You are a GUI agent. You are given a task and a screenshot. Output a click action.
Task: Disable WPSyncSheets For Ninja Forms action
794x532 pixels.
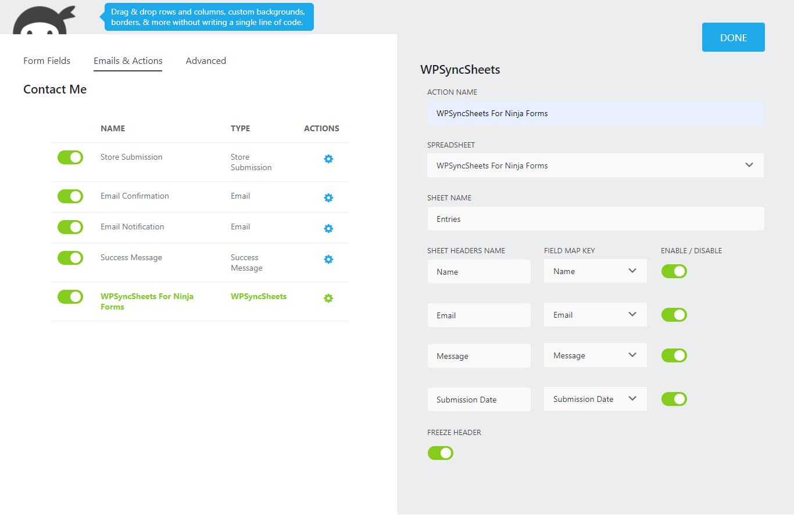pyautogui.click(x=70, y=297)
